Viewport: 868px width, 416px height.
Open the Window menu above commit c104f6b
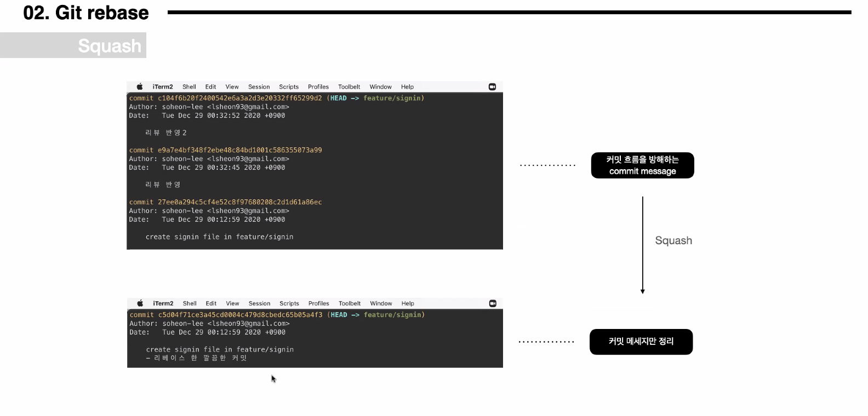tap(380, 86)
